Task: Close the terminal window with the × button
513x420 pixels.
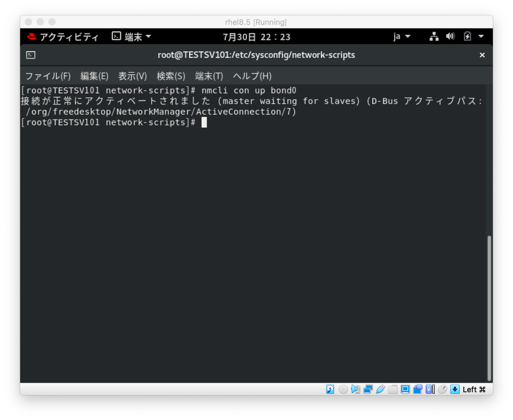Action: 482,55
